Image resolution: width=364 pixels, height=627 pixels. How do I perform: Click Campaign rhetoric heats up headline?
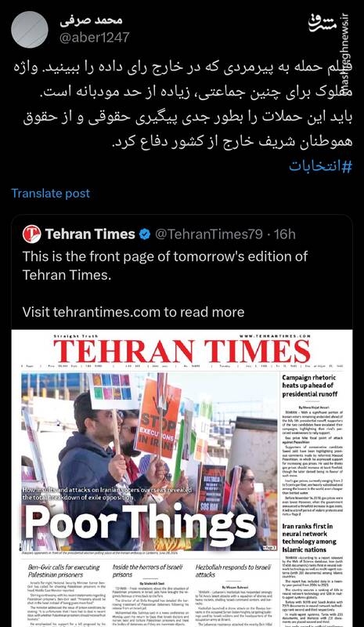(x=309, y=386)
